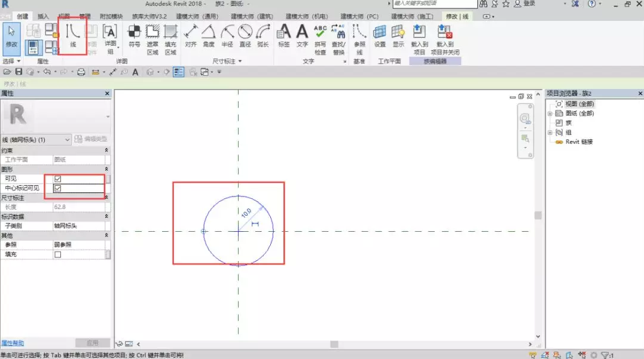Switch to the 插入 ribbon tab

[x=43, y=16]
